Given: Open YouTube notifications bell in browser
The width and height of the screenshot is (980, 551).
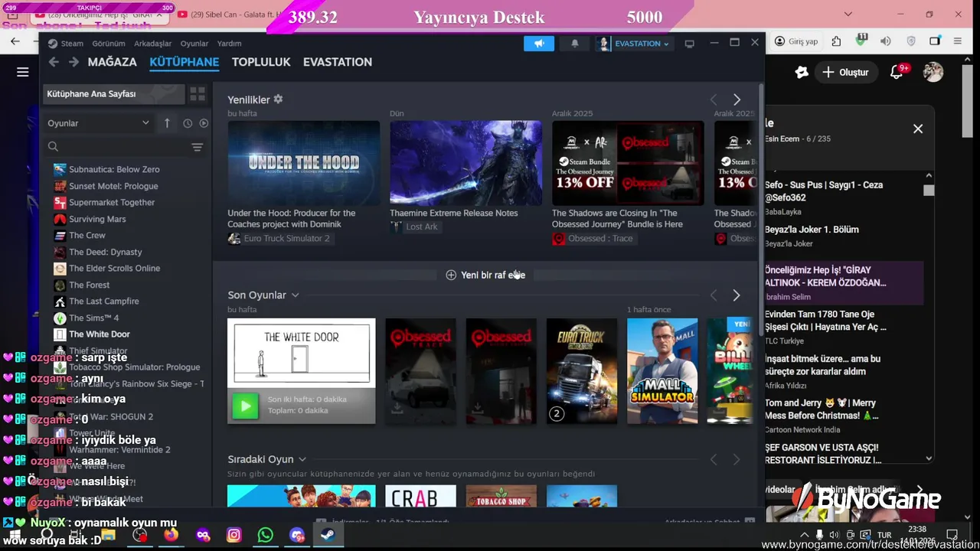Looking at the screenshot, I should (x=897, y=72).
